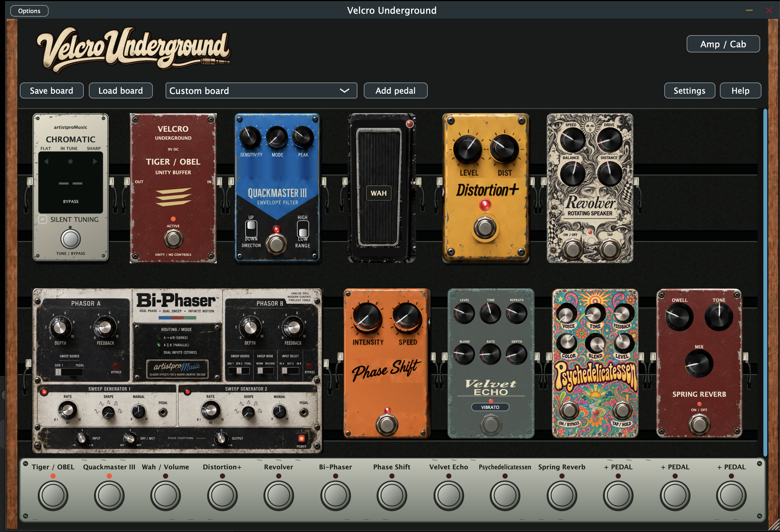Click the Tiger / OBEL pedal's ACTIVE footswitch
Viewport: 780px width, 532px height.
coord(173,239)
